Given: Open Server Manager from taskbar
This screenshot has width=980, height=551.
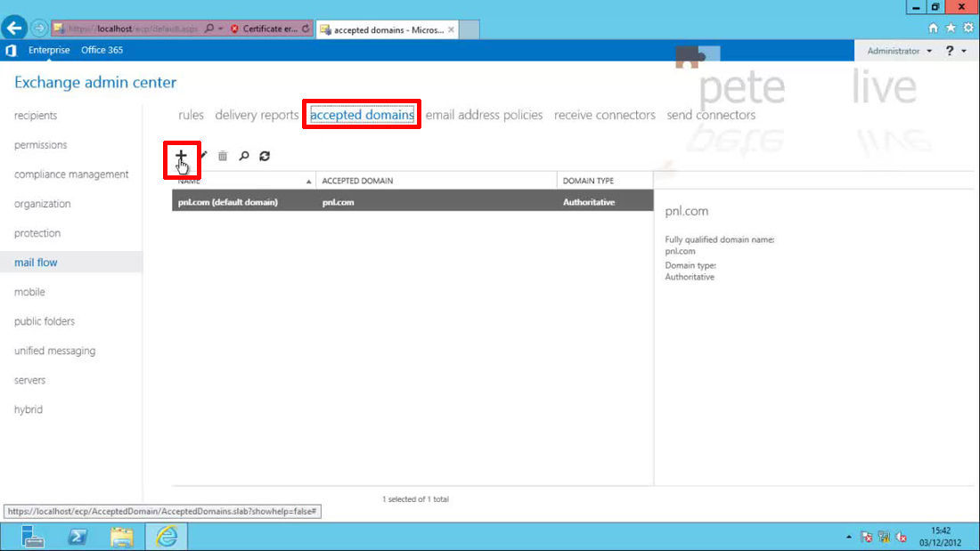Looking at the screenshot, I should click(x=32, y=537).
